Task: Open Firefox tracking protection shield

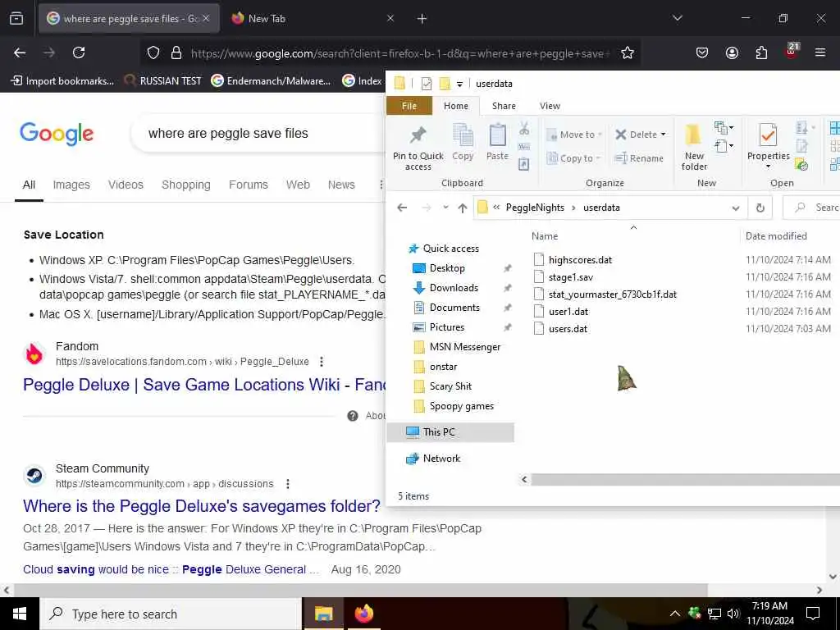Action: (153, 52)
